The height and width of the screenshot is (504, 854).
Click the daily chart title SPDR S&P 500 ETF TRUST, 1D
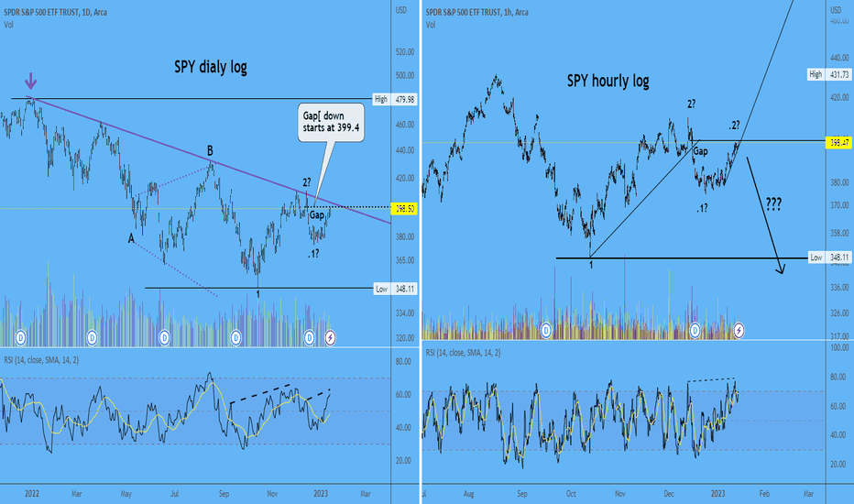coord(56,12)
